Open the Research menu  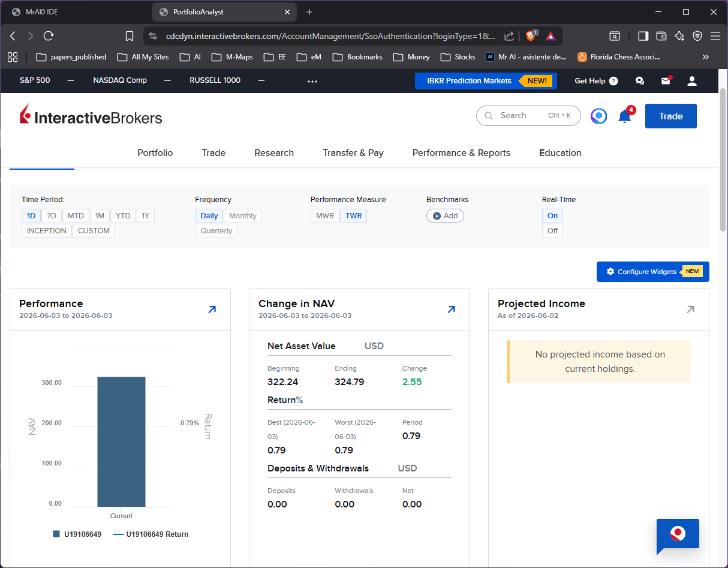pyautogui.click(x=274, y=153)
